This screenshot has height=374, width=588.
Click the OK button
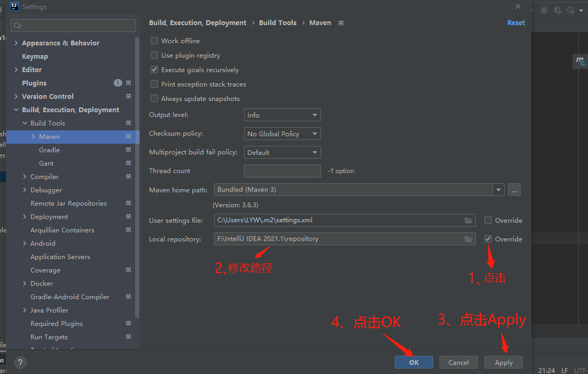pos(413,362)
